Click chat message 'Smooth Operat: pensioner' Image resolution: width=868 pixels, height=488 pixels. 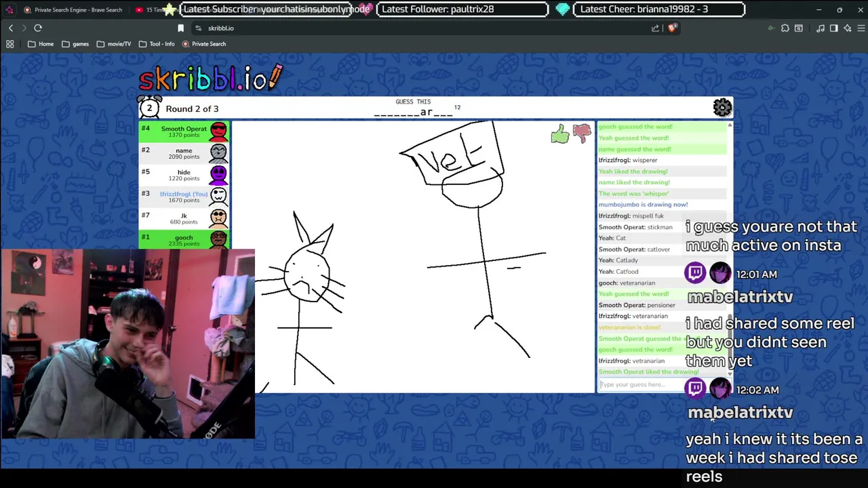point(637,305)
